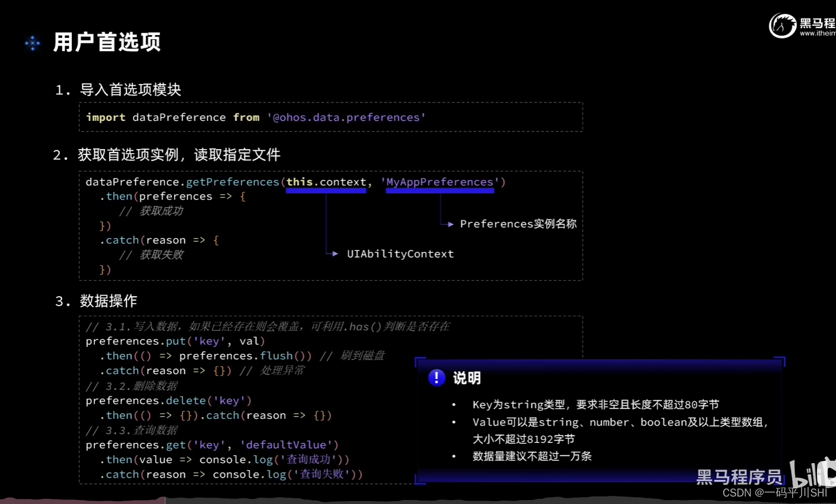Viewport: 836px width, 504px height.
Task: Click the preferences.delete('key') line
Action: (x=169, y=400)
